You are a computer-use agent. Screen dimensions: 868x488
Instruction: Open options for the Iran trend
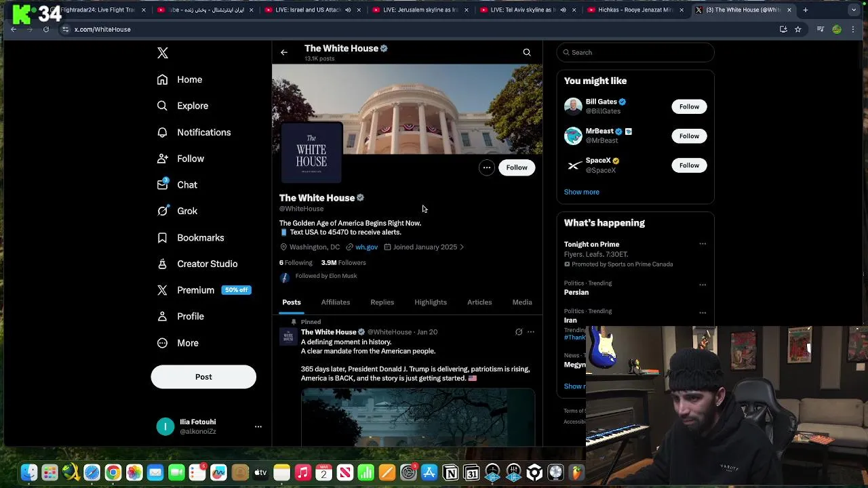point(703,312)
